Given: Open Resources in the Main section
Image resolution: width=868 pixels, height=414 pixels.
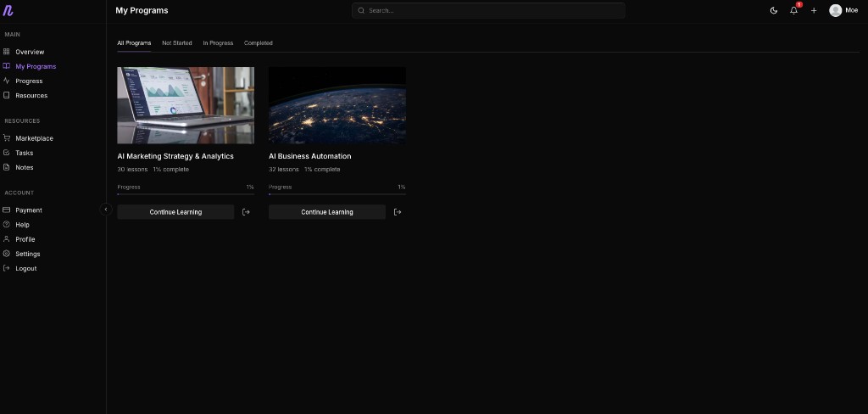Looking at the screenshot, I should (x=31, y=95).
